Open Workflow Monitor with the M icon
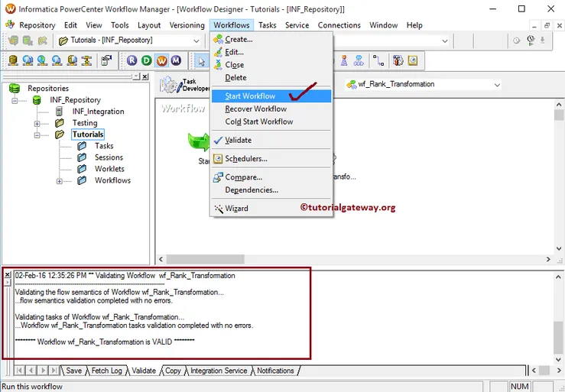This screenshot has height=392, width=565. [176, 60]
